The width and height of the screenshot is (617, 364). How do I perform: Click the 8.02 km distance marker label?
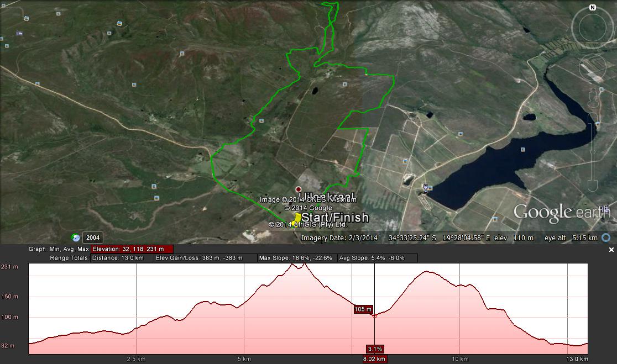click(374, 359)
